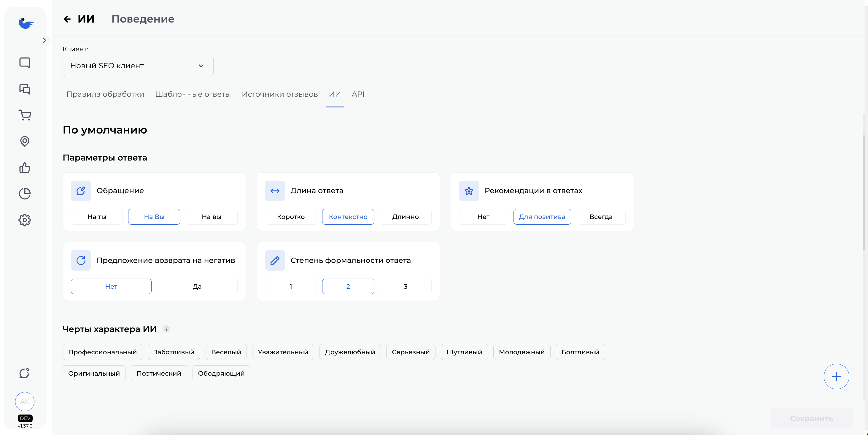The image size is (868, 435).
Task: Open the Клиент dropdown Новый SEO клиент
Action: coord(138,66)
